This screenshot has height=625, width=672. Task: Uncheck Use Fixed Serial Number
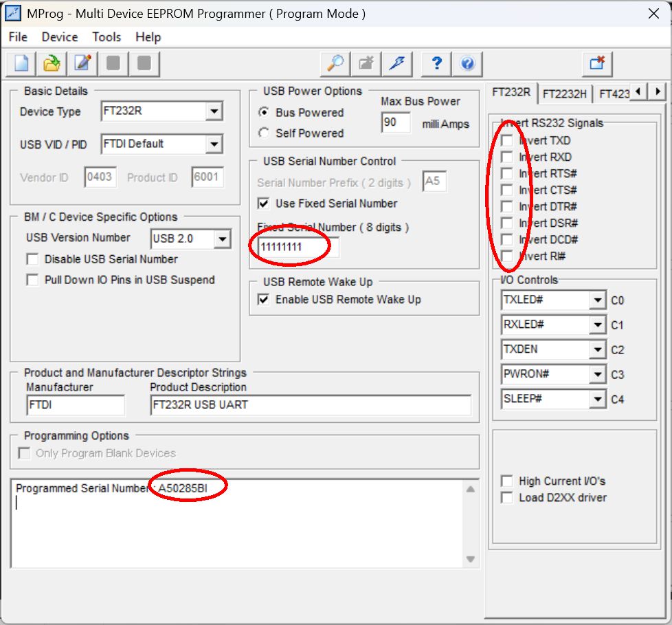264,204
